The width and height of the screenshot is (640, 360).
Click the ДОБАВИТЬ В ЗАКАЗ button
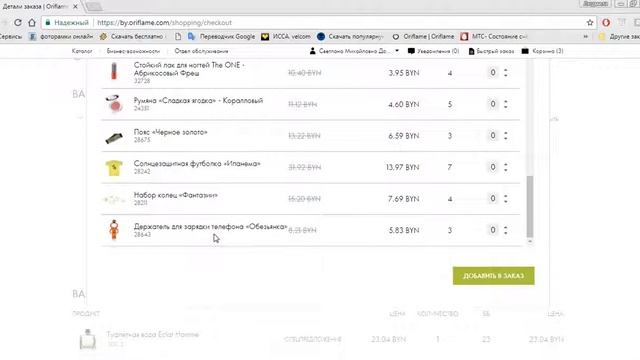coord(493,276)
